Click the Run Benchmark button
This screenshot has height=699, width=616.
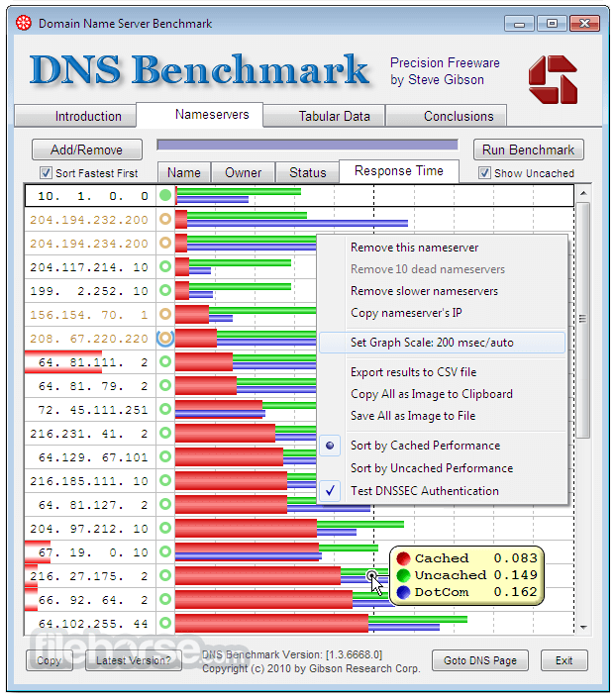coord(529,150)
